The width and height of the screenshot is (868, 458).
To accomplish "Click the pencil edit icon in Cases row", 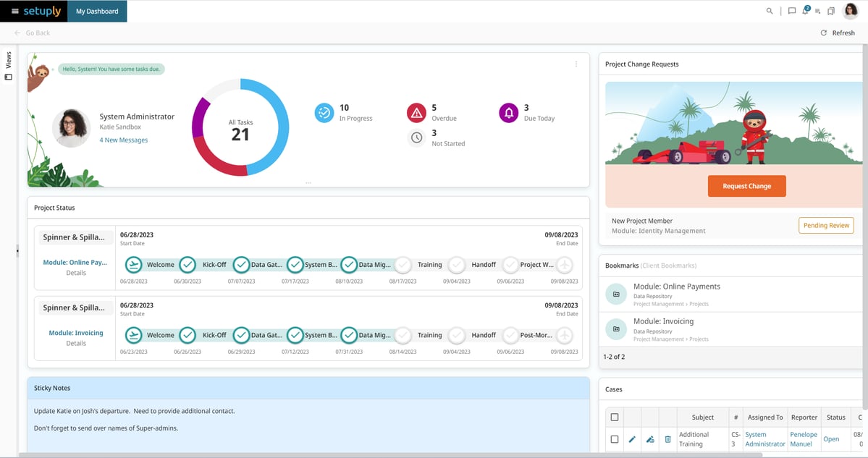I will pyautogui.click(x=632, y=439).
